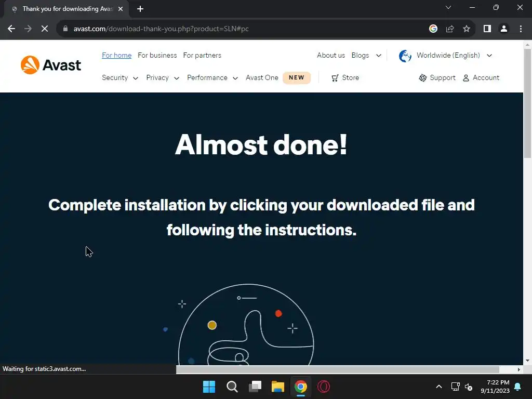Click the share page icon
This screenshot has height=399, width=532.
click(x=450, y=29)
